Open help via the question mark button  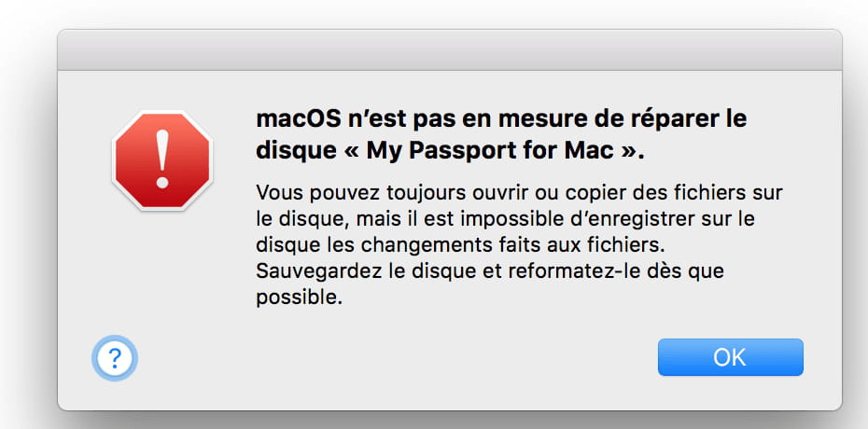tap(115, 358)
